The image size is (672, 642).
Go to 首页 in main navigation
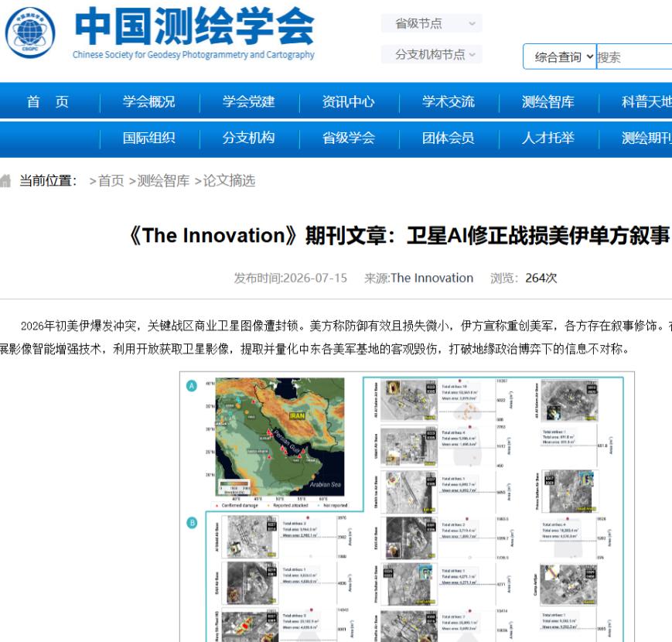click(x=48, y=101)
